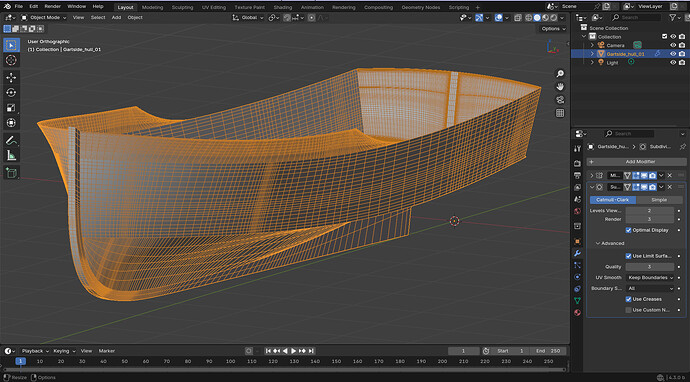Viewport: 690px width, 382px height.
Task: Activate the 3D Cursor tool
Action: pos(11,60)
